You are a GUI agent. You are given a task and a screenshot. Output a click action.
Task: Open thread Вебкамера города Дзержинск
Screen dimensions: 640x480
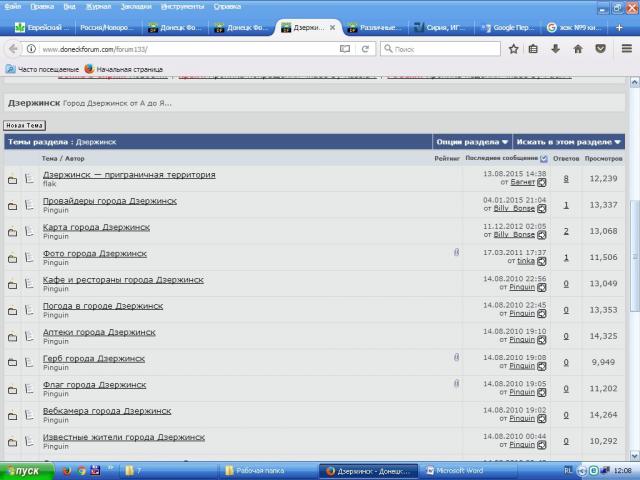tap(106, 411)
